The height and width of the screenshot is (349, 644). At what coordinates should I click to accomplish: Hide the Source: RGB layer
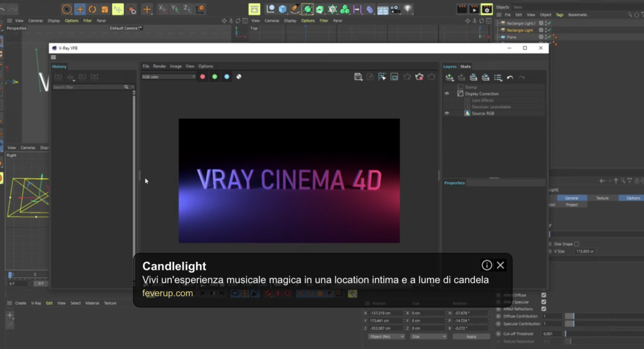click(447, 113)
